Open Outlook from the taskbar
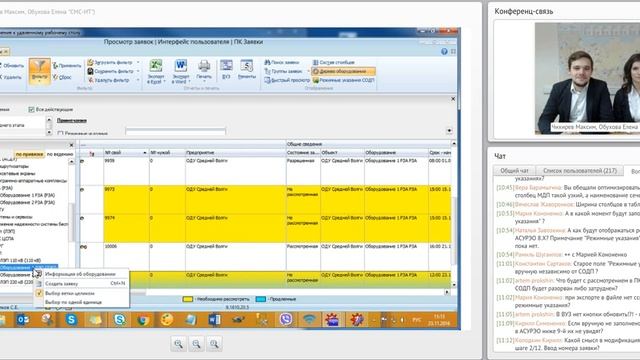This screenshot has height=360, width=640. [23, 320]
